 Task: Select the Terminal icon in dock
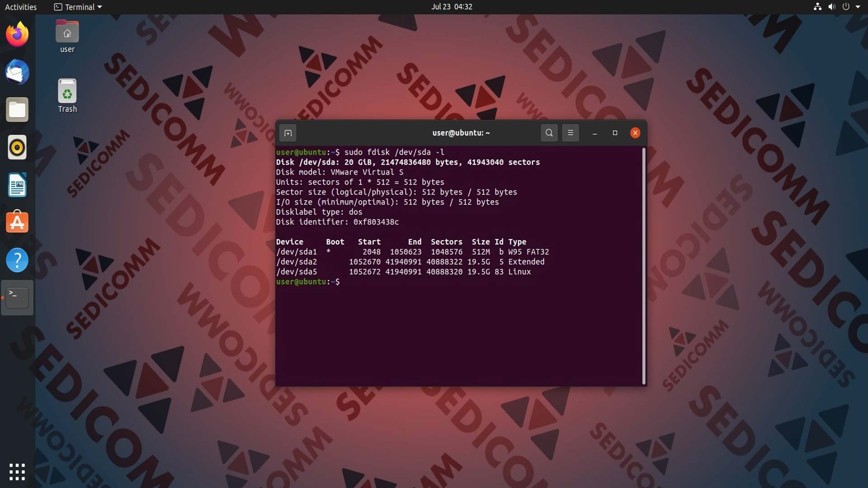click(17, 297)
